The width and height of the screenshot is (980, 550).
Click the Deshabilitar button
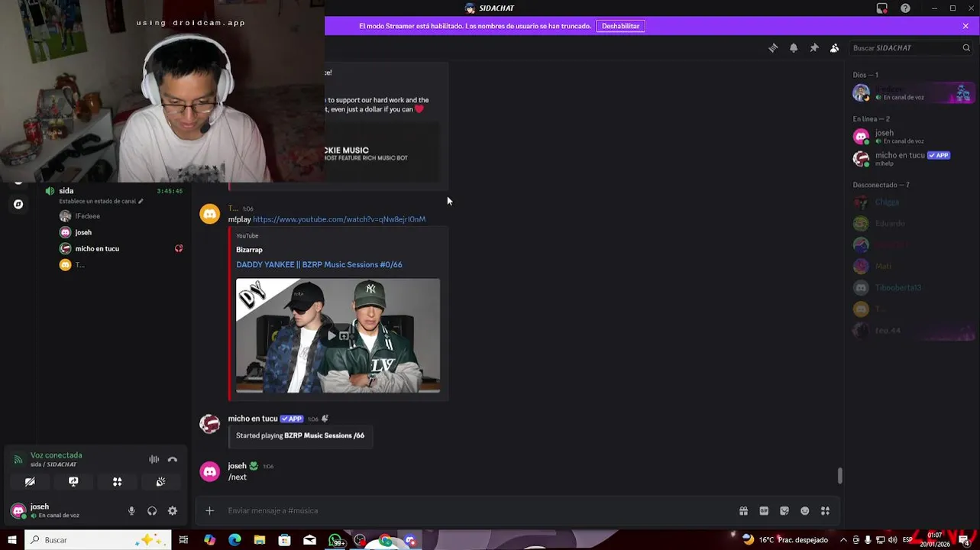pyautogui.click(x=620, y=26)
